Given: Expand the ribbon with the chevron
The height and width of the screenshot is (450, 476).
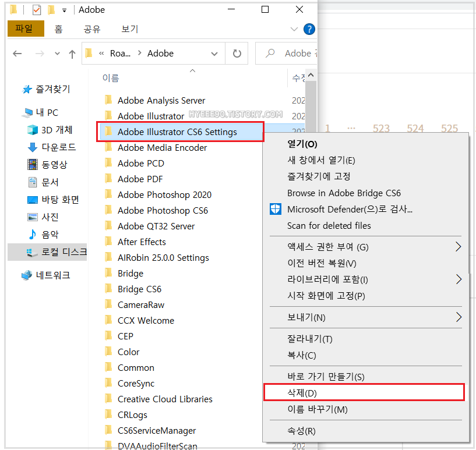Looking at the screenshot, I should [294, 29].
